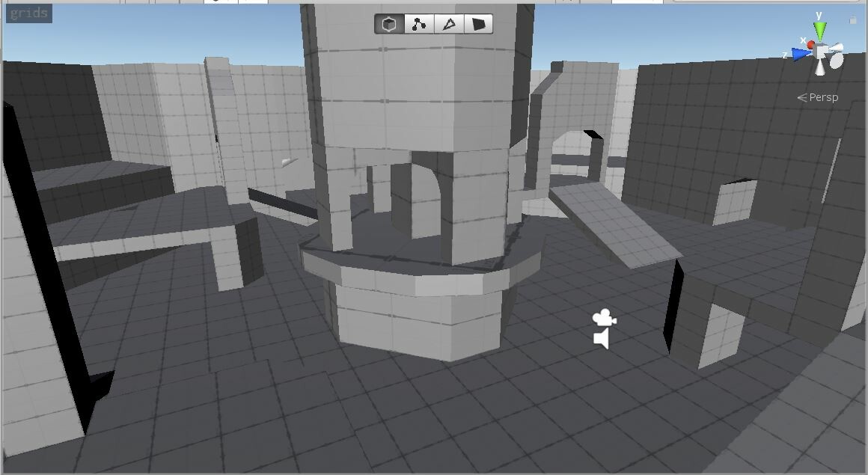868x475 pixels.
Task: Click the padlock icon near the scene gizmo
Action: click(852, 17)
